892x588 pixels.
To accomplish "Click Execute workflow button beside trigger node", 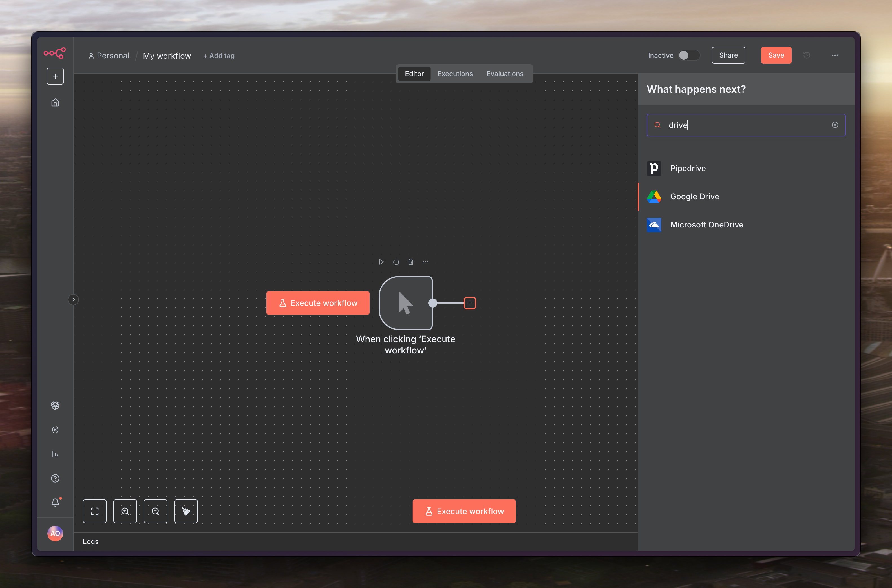I will coord(317,303).
